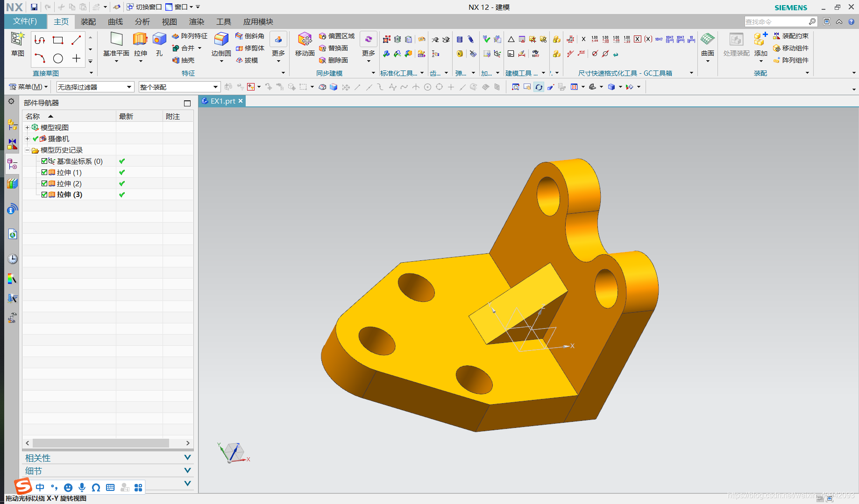Click the Sogou IME microphone icon

[82, 487]
